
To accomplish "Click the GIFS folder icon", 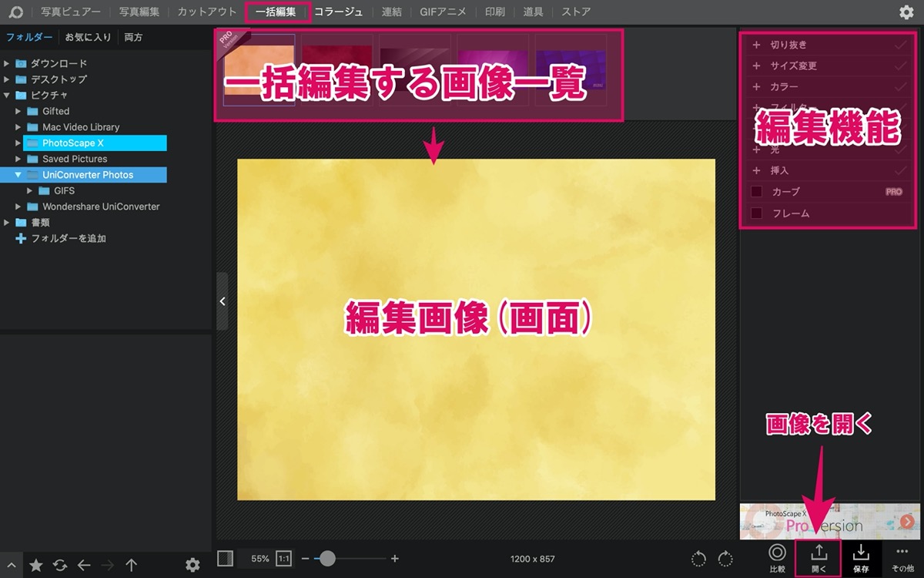I will coord(44,190).
